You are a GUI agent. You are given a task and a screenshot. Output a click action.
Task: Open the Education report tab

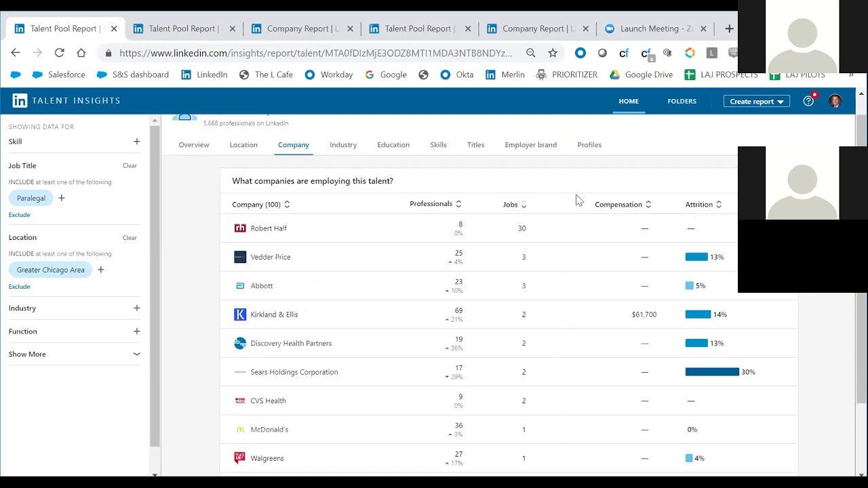[393, 145]
